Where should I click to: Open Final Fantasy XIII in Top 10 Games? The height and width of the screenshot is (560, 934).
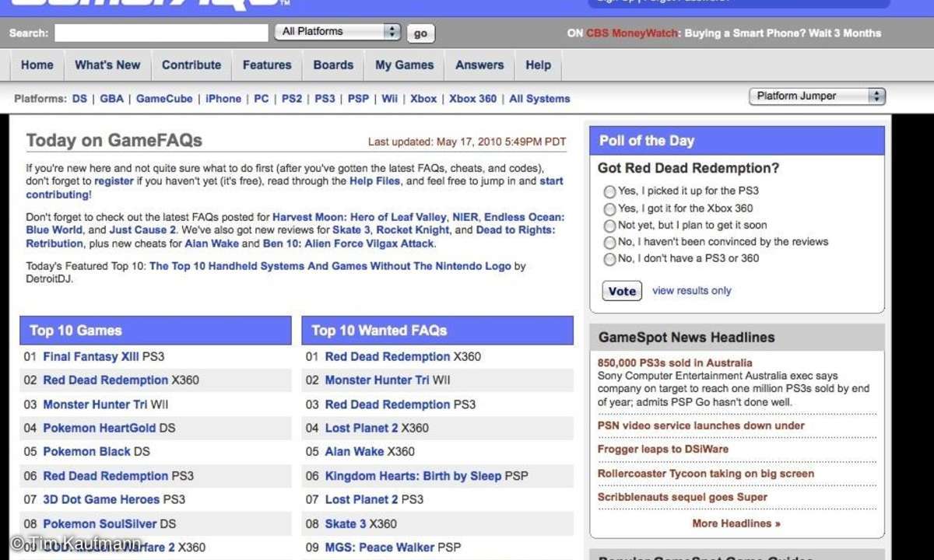(91, 357)
